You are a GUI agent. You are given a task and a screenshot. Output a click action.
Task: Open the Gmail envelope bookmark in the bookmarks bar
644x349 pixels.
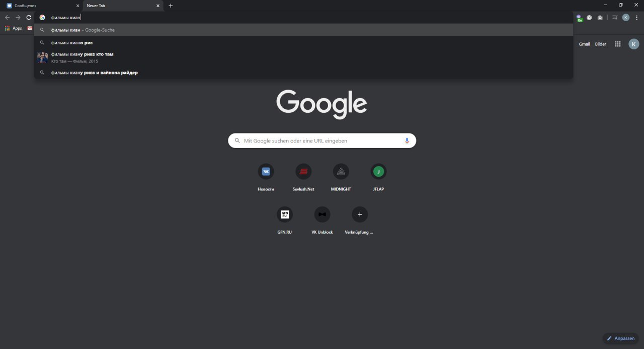[30, 28]
